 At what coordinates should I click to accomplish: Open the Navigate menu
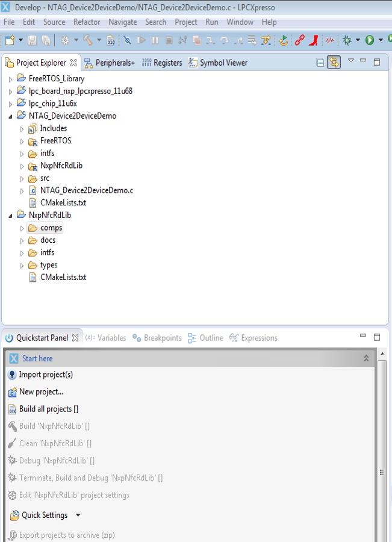coord(122,22)
